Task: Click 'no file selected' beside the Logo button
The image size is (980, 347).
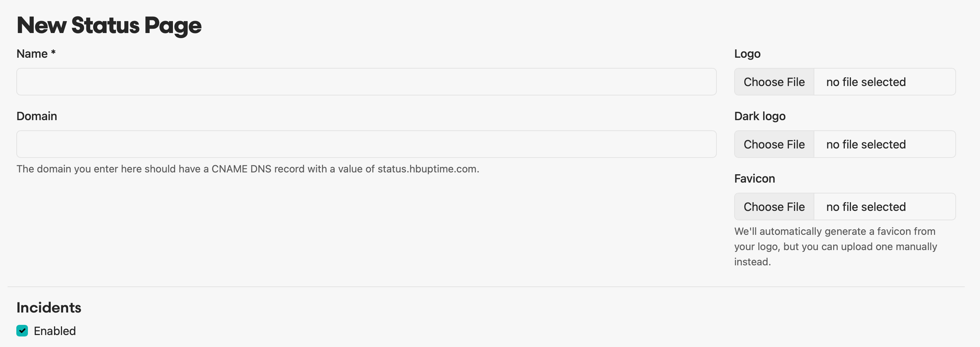Action: pos(866,82)
